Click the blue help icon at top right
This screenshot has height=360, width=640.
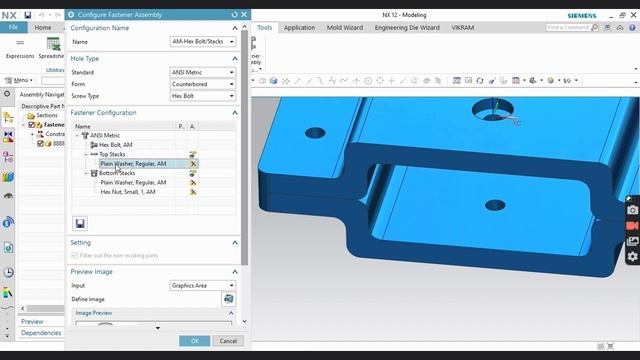[633, 27]
